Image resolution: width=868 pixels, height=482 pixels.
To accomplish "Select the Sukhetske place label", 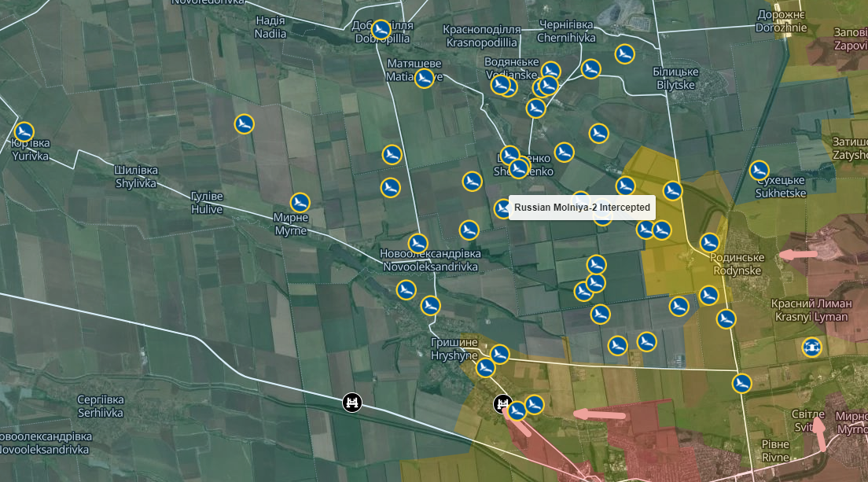I will (781, 187).
